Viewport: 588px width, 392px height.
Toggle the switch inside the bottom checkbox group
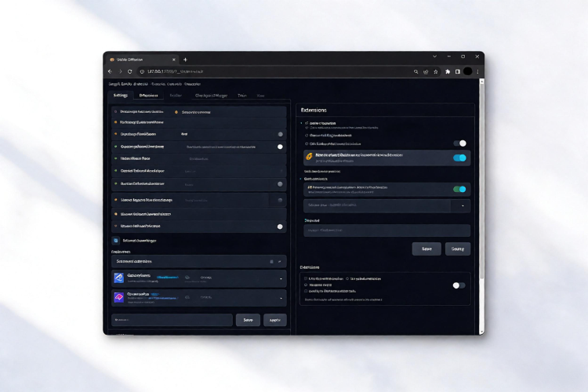click(x=459, y=285)
